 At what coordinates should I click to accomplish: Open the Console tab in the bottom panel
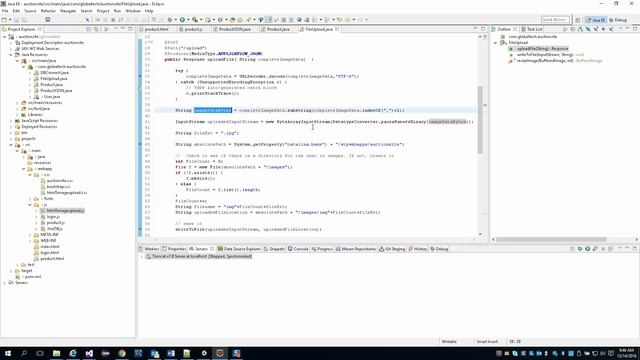[301, 249]
